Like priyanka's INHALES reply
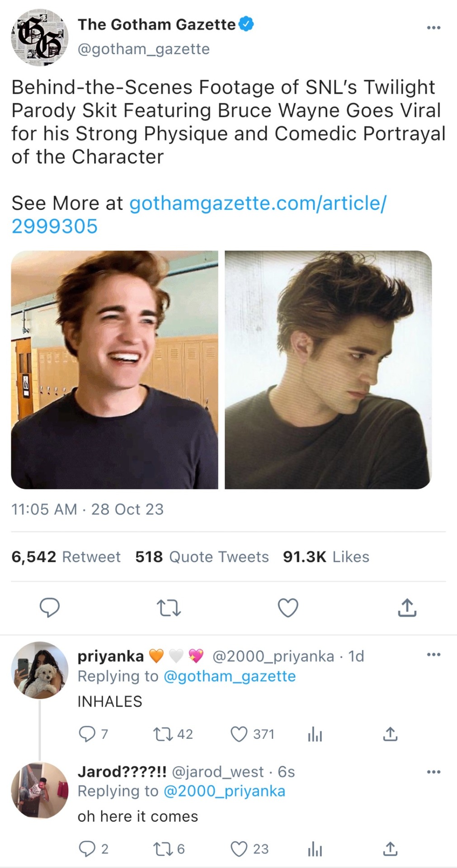457x868 pixels. click(x=239, y=734)
